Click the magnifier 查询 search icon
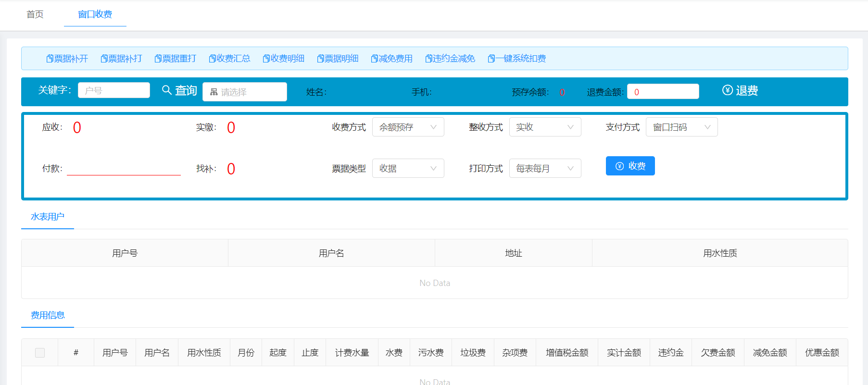The height and width of the screenshot is (385, 868). click(167, 90)
